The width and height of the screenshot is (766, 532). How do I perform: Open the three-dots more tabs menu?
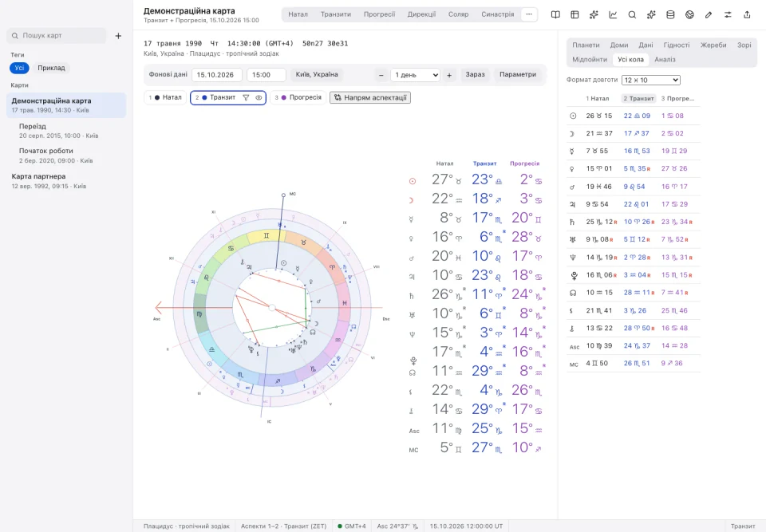tap(529, 14)
